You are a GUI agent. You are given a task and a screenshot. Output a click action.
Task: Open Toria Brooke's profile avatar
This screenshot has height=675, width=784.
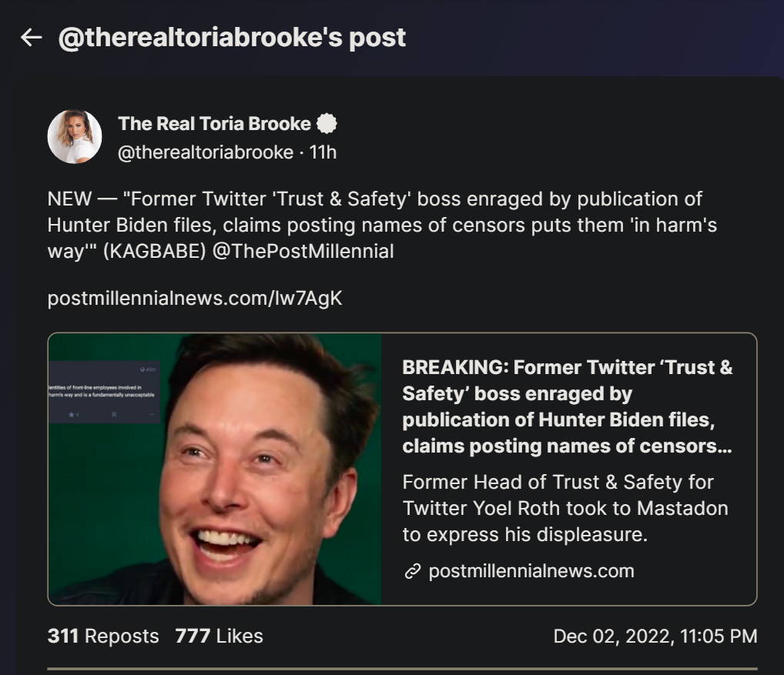click(x=75, y=136)
